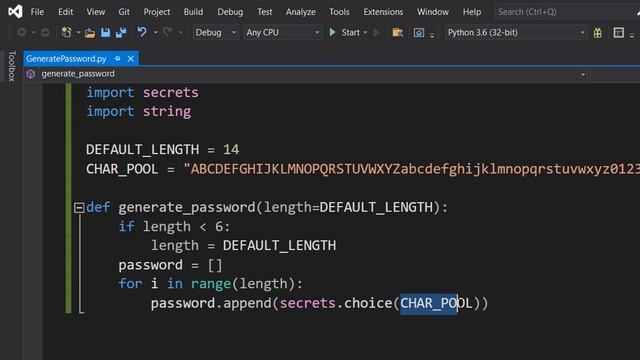
Task: Click the 'range' keyword in for loop
Action: click(x=211, y=284)
